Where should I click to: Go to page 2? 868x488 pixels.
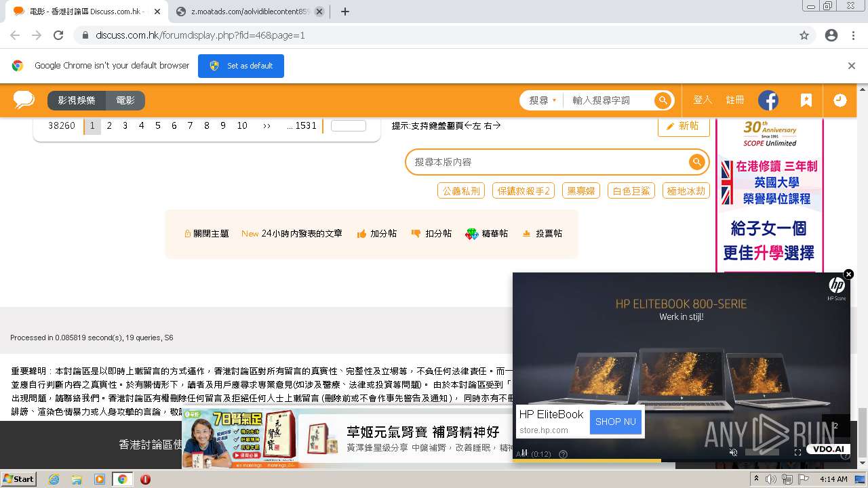[x=108, y=125]
